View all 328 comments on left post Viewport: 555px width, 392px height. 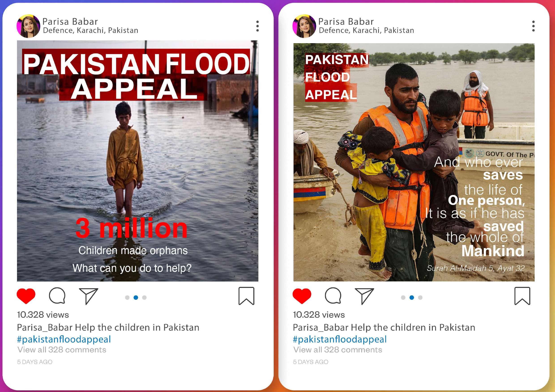coord(62,350)
